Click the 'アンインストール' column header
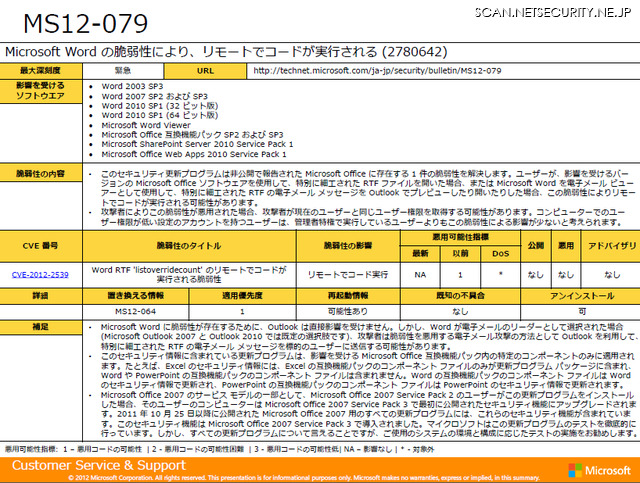640x483 pixels. pos(581,296)
